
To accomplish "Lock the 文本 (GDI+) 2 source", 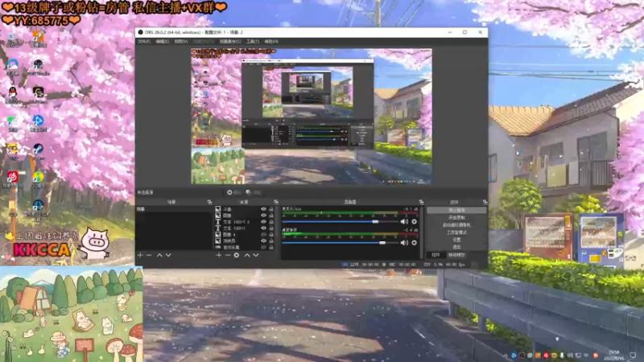I will pyautogui.click(x=271, y=222).
